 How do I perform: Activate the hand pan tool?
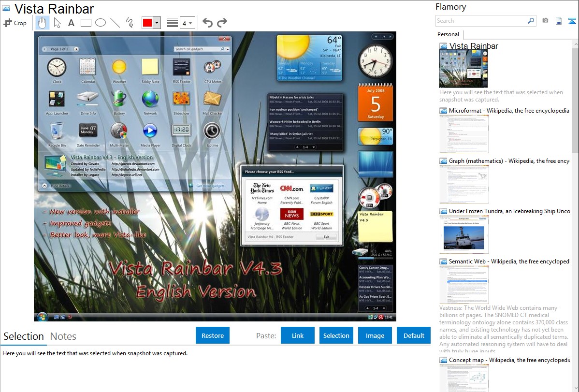coord(42,23)
